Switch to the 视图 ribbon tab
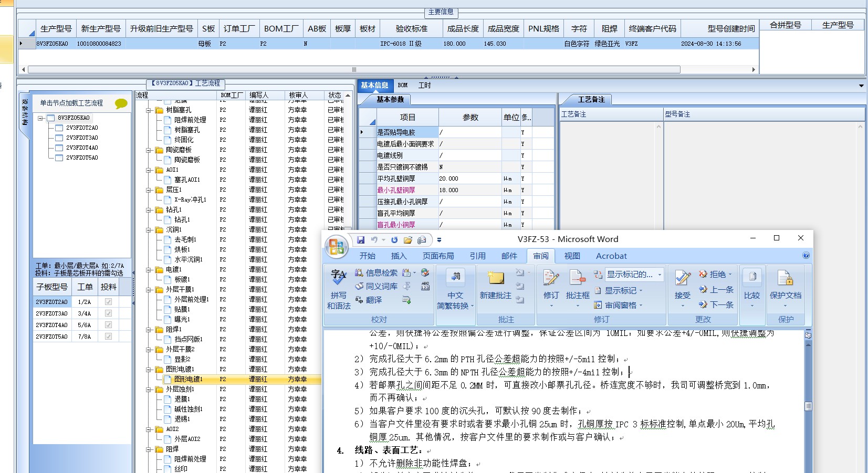Viewport: 868px width, 473px height. point(572,256)
